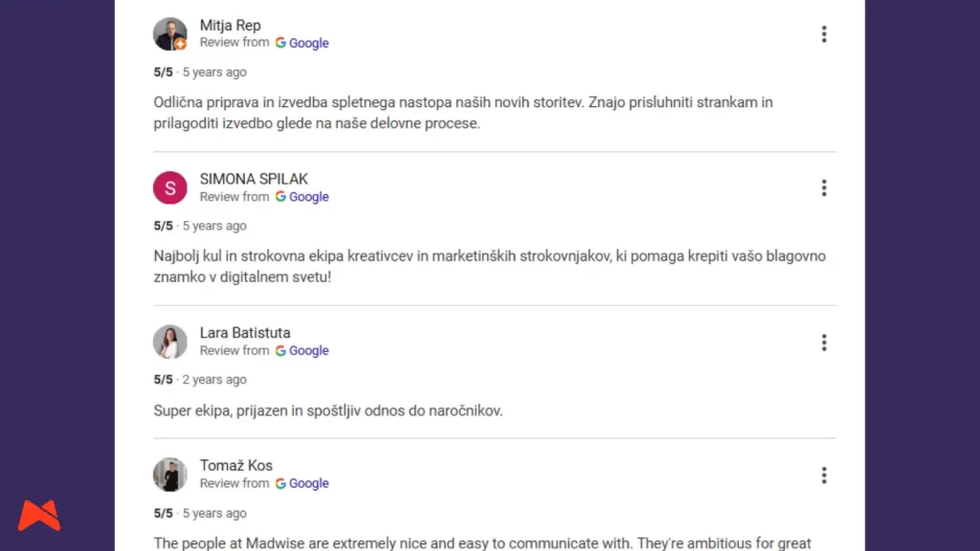Click Tomaž Kos's profile picture
This screenshot has height=551, width=980.
(170, 474)
